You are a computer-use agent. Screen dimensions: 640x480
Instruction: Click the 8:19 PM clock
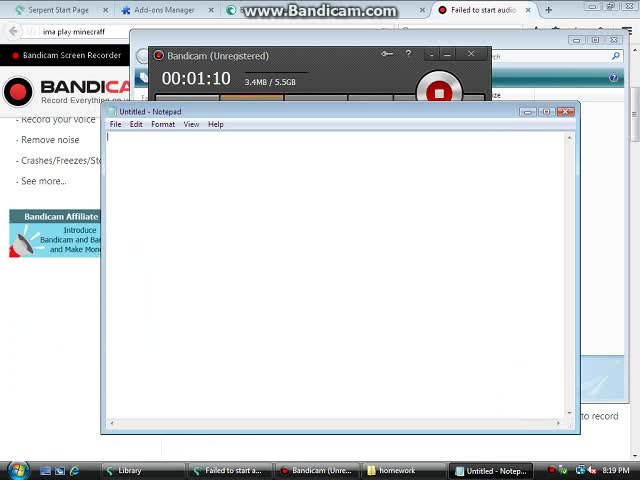click(616, 470)
